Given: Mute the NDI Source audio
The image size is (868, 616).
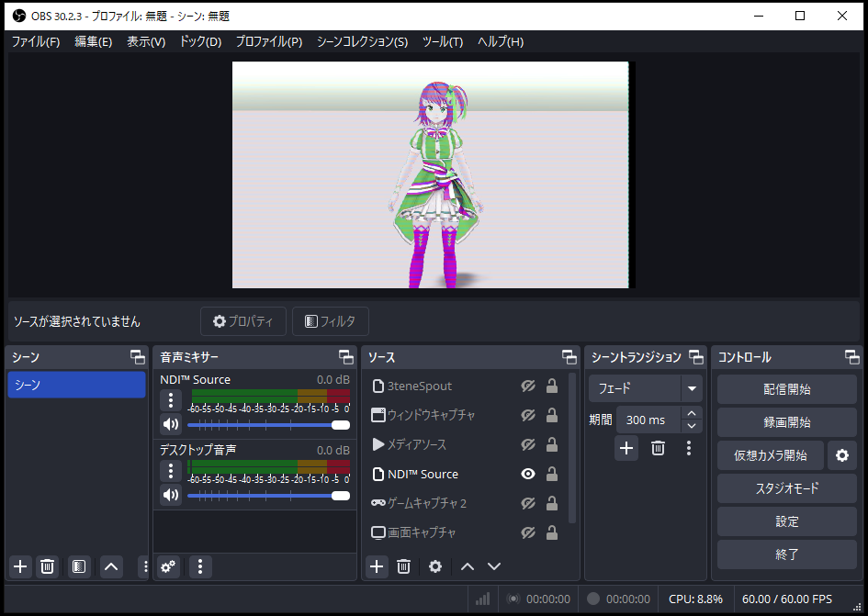Looking at the screenshot, I should coord(171,424).
